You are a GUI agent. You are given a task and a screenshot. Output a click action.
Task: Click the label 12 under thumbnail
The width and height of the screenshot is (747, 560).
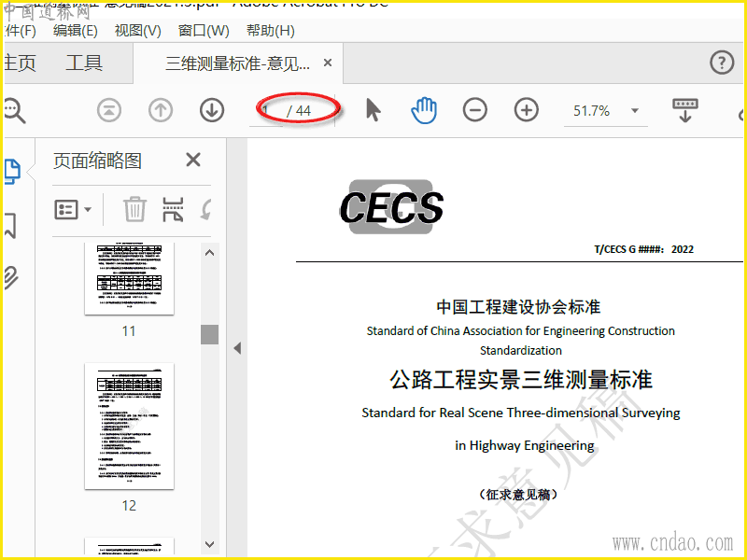click(129, 505)
